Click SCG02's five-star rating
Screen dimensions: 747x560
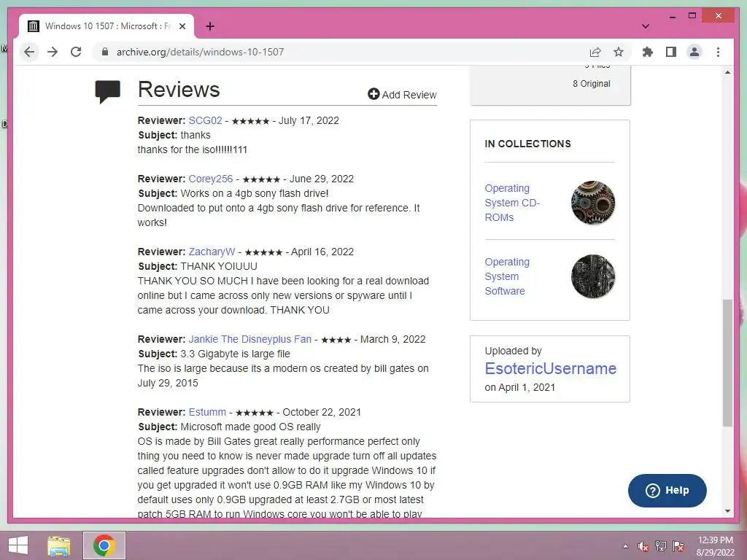(251, 121)
